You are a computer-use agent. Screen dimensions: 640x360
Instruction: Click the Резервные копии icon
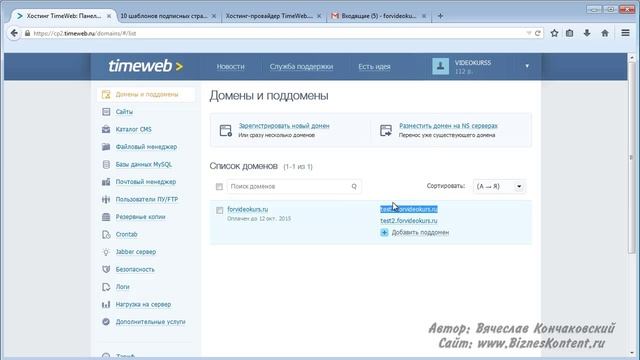(106, 217)
